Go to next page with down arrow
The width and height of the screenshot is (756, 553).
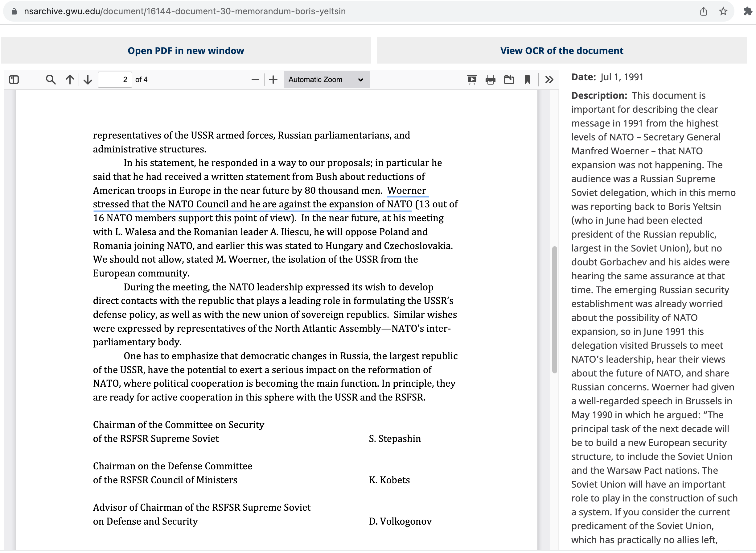pyautogui.click(x=88, y=80)
